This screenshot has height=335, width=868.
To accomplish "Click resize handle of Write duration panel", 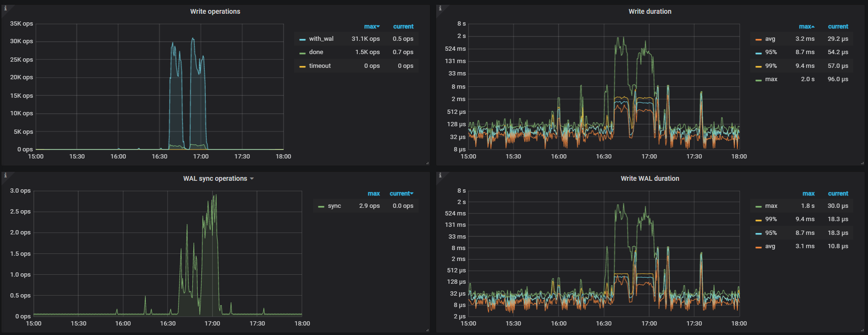I will (862, 163).
